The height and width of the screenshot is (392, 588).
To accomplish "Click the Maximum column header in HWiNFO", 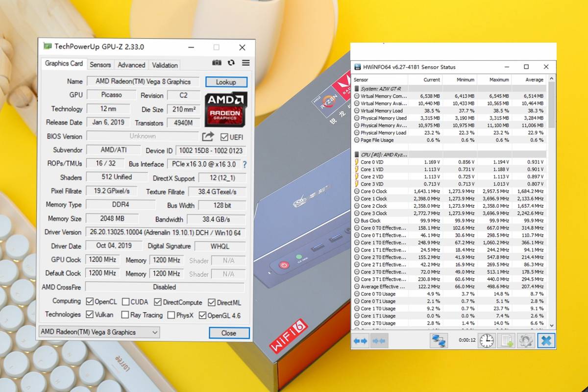I will click(x=494, y=79).
